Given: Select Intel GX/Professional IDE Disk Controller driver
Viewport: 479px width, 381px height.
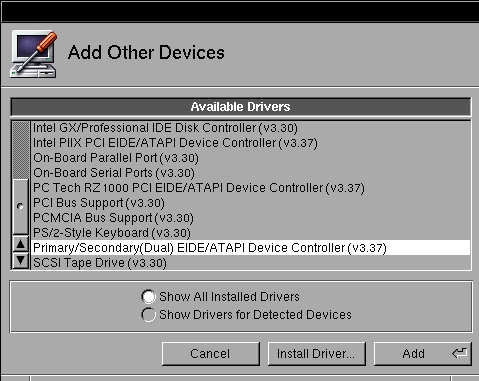Looking at the screenshot, I should click(251, 128).
